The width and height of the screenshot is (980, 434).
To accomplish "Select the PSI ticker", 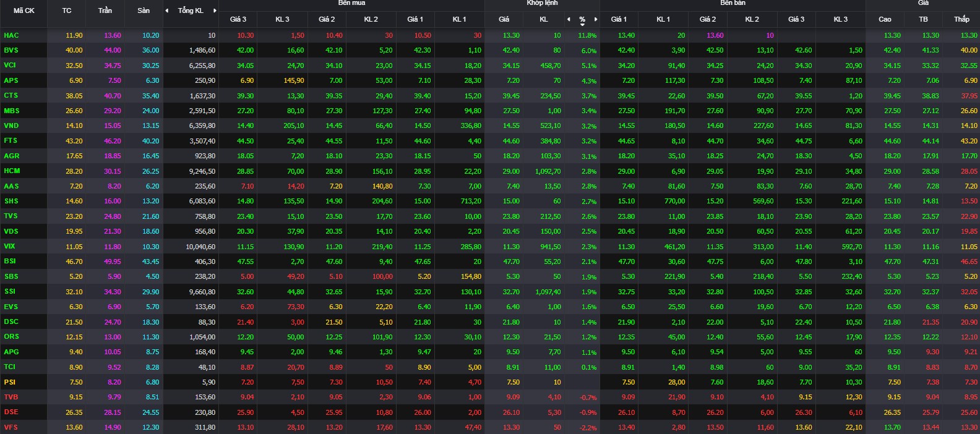I will (x=9, y=382).
